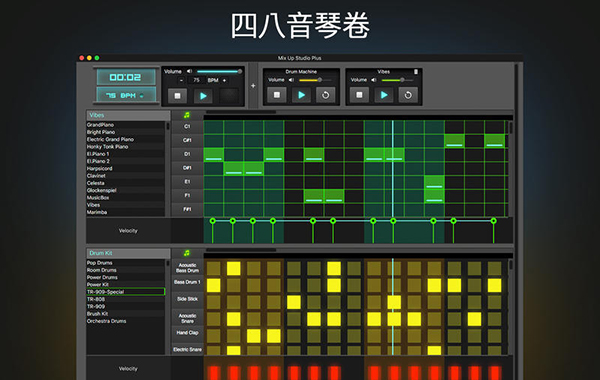Image resolution: width=600 pixels, height=380 pixels.
Task: Play the Drum Machine track
Action: point(301,95)
